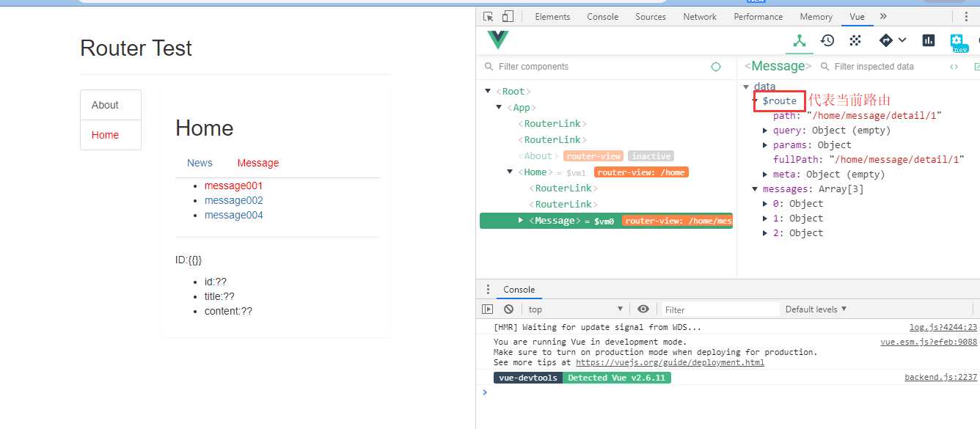Select the first RouterLink under App
The image size is (980, 429).
pyautogui.click(x=552, y=124)
